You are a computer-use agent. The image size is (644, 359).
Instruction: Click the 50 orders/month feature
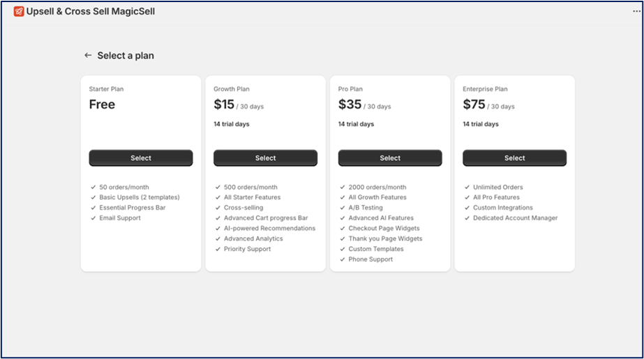coord(124,187)
